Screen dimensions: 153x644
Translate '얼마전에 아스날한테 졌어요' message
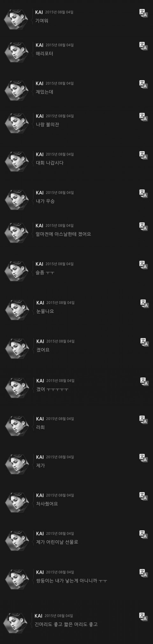tap(143, 226)
